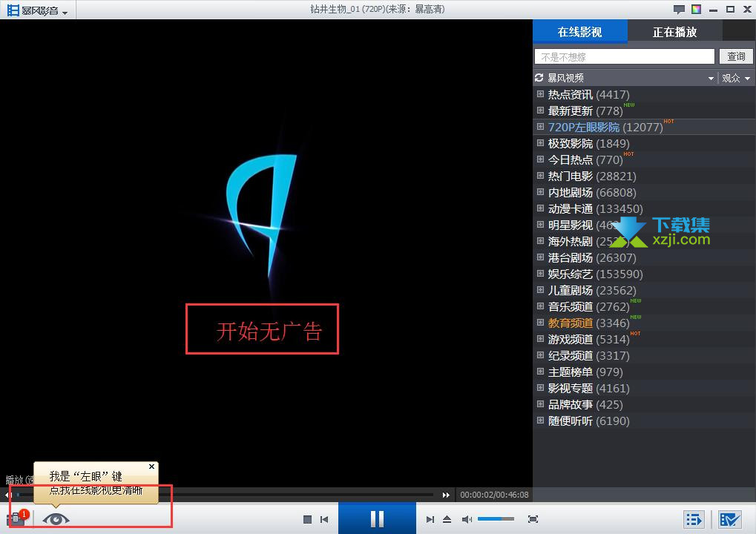Expand the 热点资讯 category
The width and height of the screenshot is (756, 534).
coord(541,94)
